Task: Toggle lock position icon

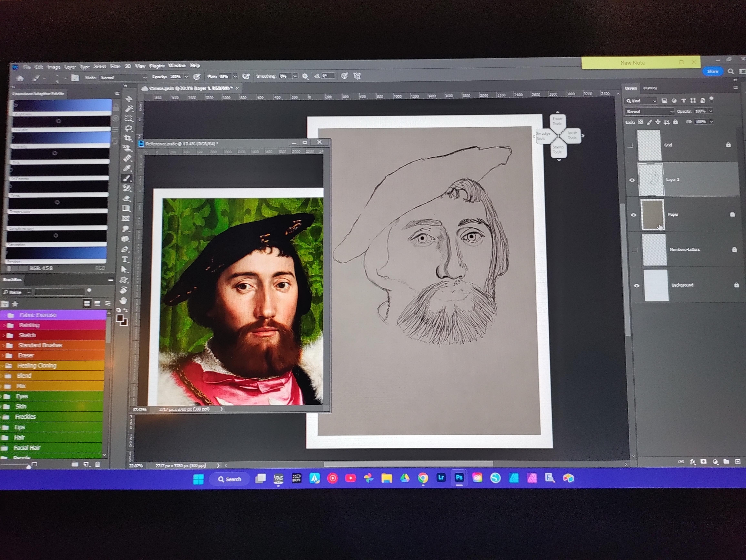Action: [x=658, y=122]
